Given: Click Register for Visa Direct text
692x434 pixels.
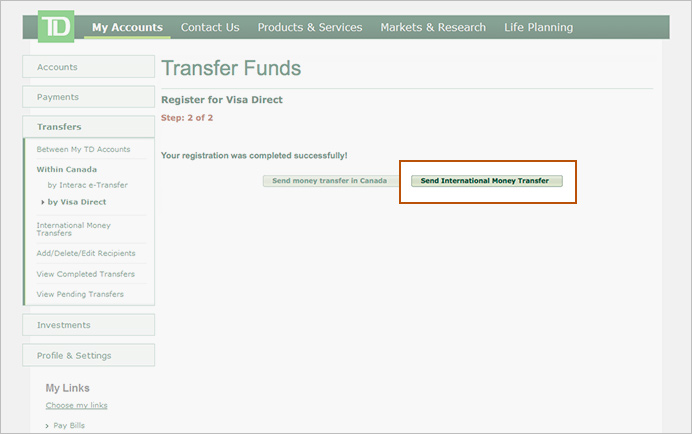Looking at the screenshot, I should pos(222,100).
